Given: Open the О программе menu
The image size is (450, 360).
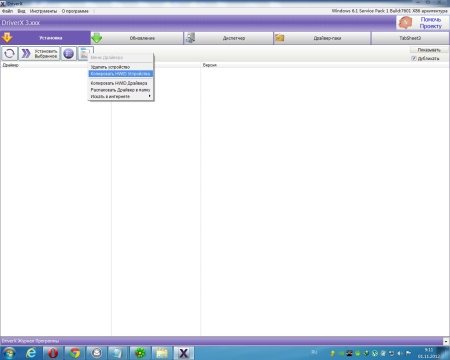Looking at the screenshot, I should pyautogui.click(x=75, y=11).
